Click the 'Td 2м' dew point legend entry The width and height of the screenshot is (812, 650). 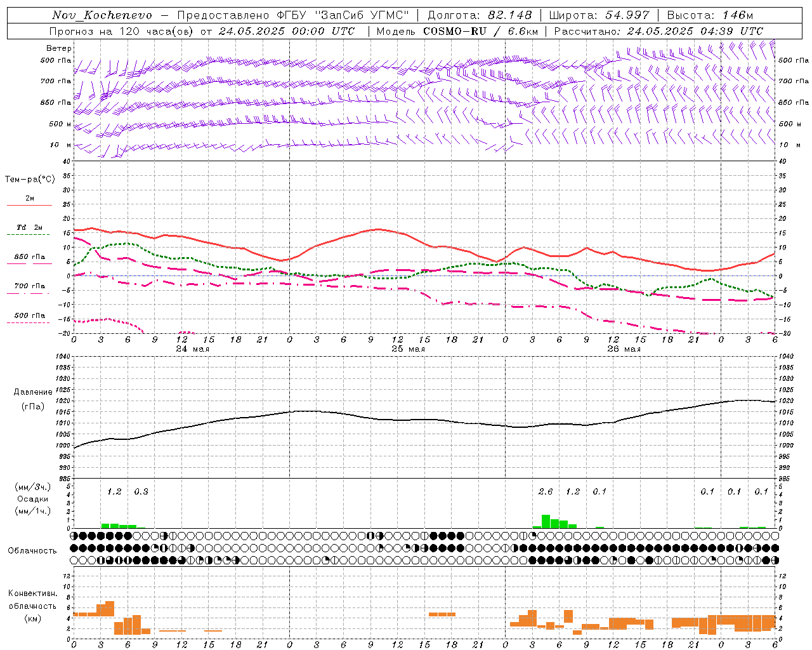click(x=30, y=227)
